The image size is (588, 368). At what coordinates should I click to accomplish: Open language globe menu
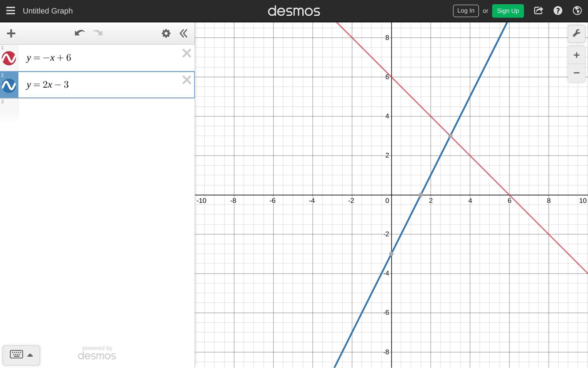point(577,11)
